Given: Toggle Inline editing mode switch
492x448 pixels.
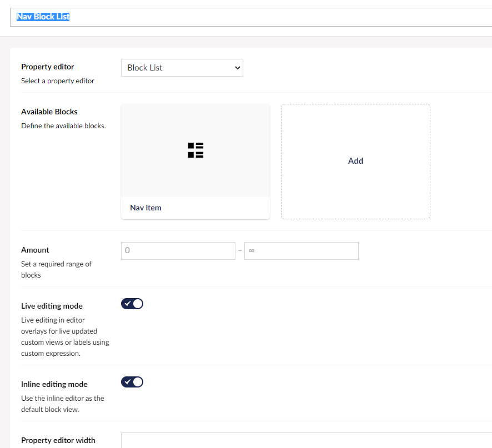Looking at the screenshot, I should click(x=132, y=382).
